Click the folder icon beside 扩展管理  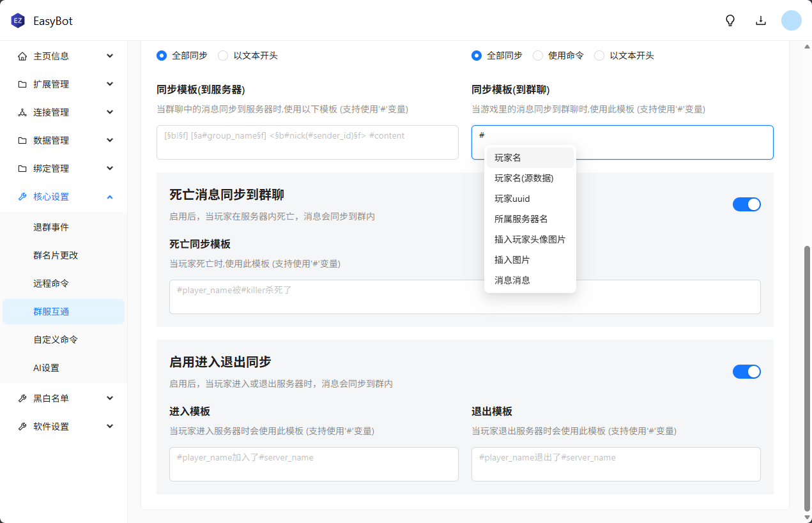(22, 84)
